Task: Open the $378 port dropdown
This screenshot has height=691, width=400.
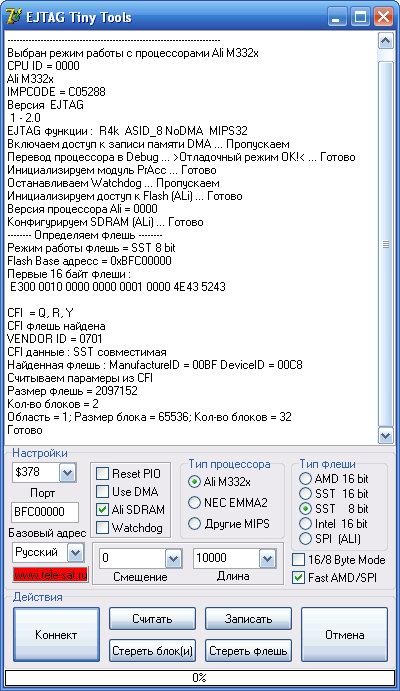Action: (x=67, y=473)
